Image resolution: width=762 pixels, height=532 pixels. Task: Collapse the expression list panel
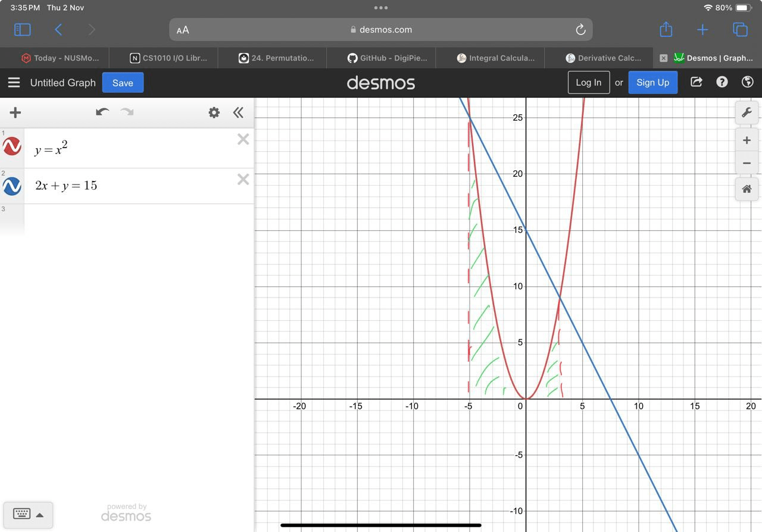pyautogui.click(x=238, y=112)
